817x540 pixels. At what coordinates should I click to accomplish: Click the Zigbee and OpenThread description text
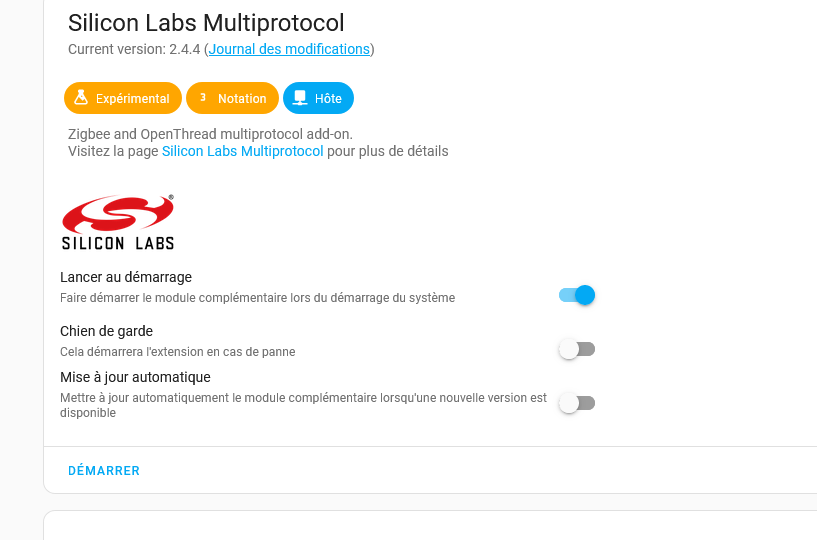coord(210,133)
